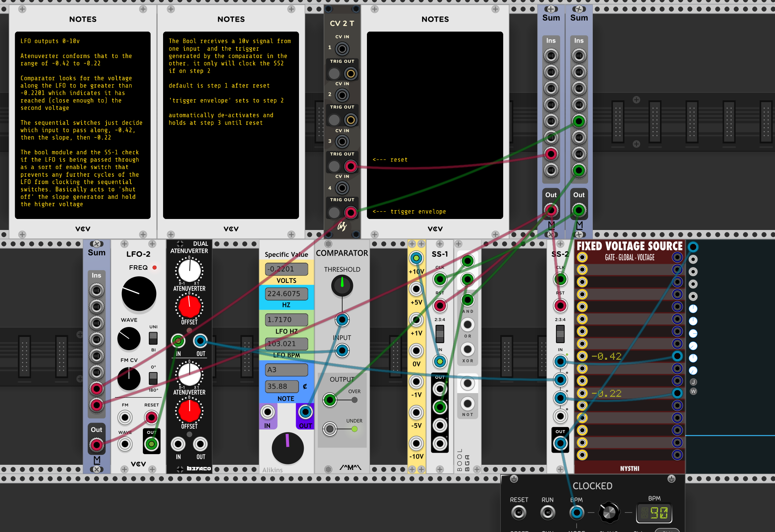The height and width of the screenshot is (532, 775).
Task: Click TRIG OUT 4 output jack on CV 2 T
Action: pyautogui.click(x=351, y=212)
